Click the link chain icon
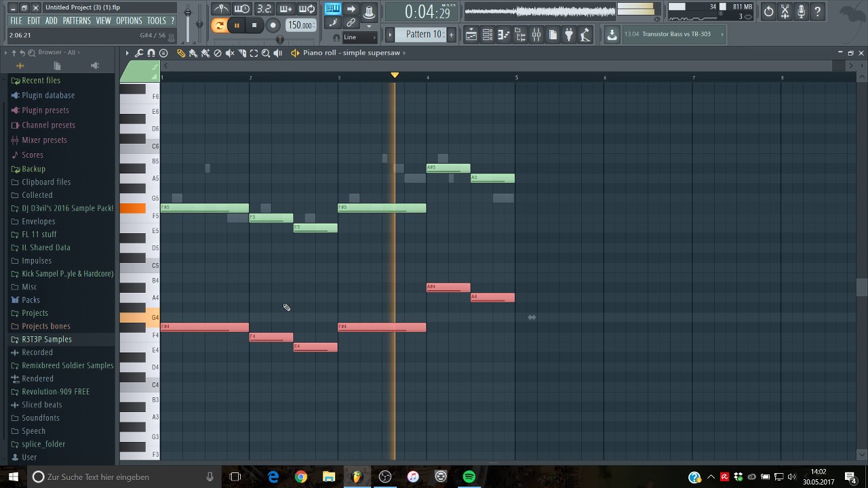This screenshot has width=868, height=488. tap(351, 23)
